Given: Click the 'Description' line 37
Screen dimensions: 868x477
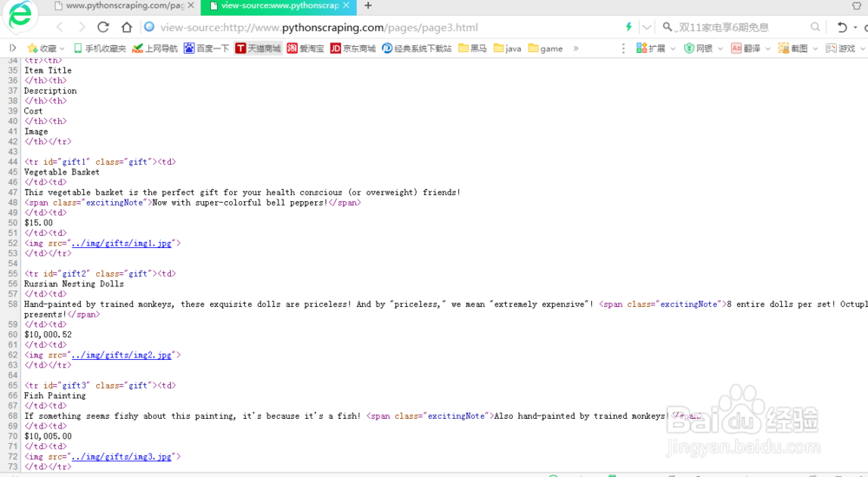Looking at the screenshot, I should coord(50,91).
